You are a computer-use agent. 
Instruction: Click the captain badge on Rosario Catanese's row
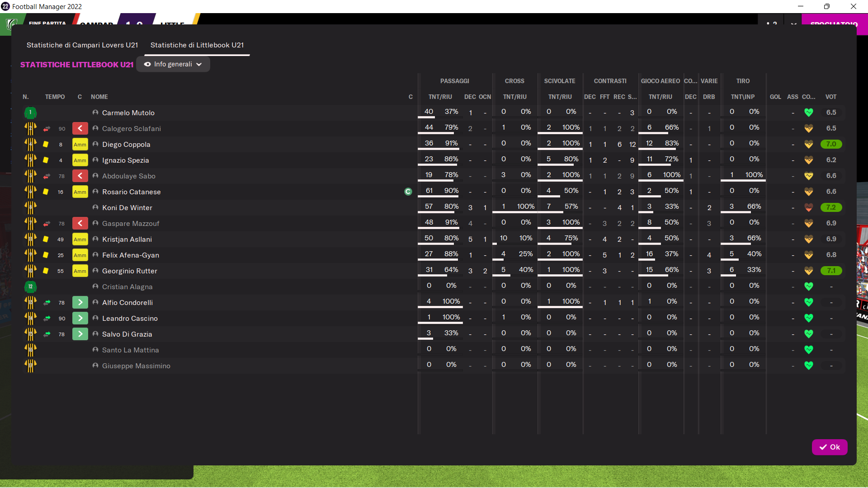408,192
